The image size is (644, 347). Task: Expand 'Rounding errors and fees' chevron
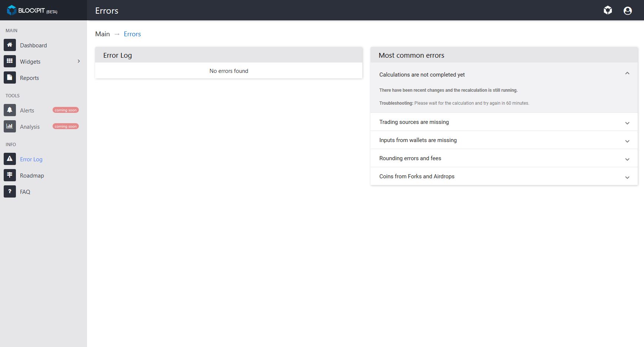click(x=627, y=159)
